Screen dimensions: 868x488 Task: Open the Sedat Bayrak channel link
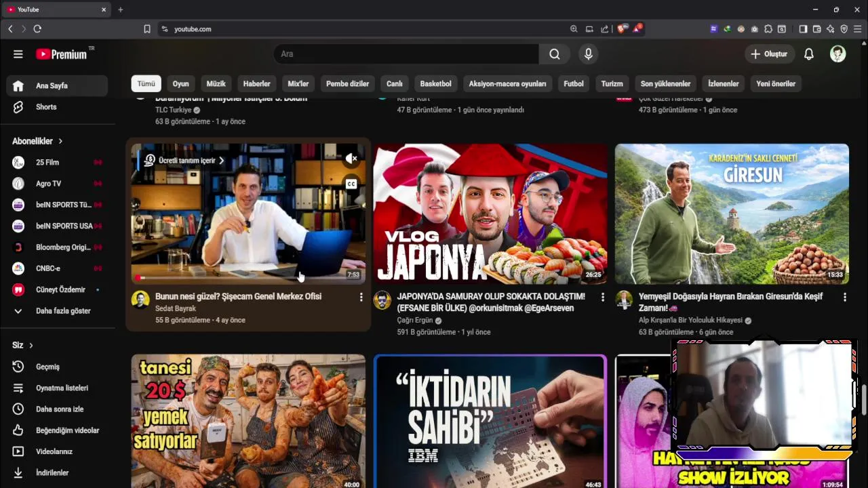click(176, 308)
